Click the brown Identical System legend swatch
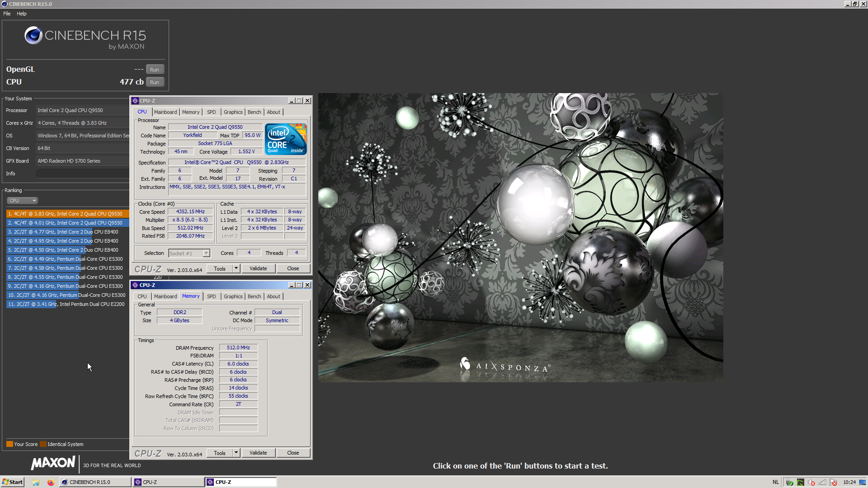Image resolution: width=868 pixels, height=488 pixels. point(43,444)
